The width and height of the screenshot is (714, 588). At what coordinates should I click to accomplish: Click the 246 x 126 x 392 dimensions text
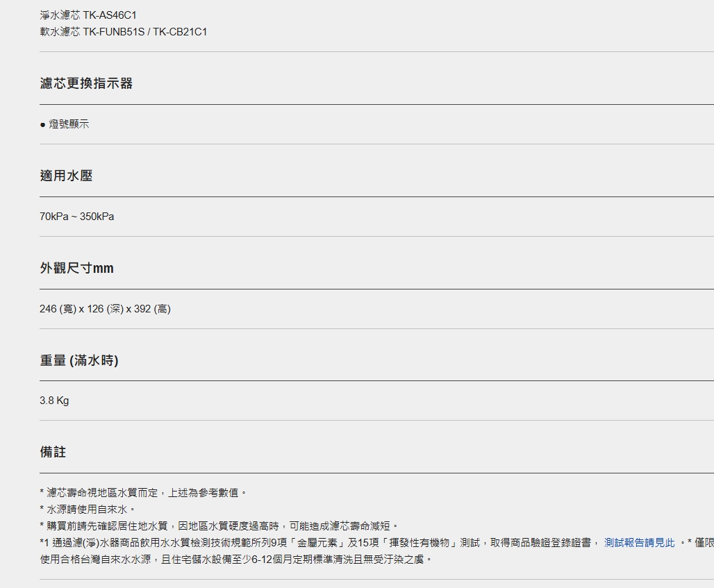pos(104,309)
